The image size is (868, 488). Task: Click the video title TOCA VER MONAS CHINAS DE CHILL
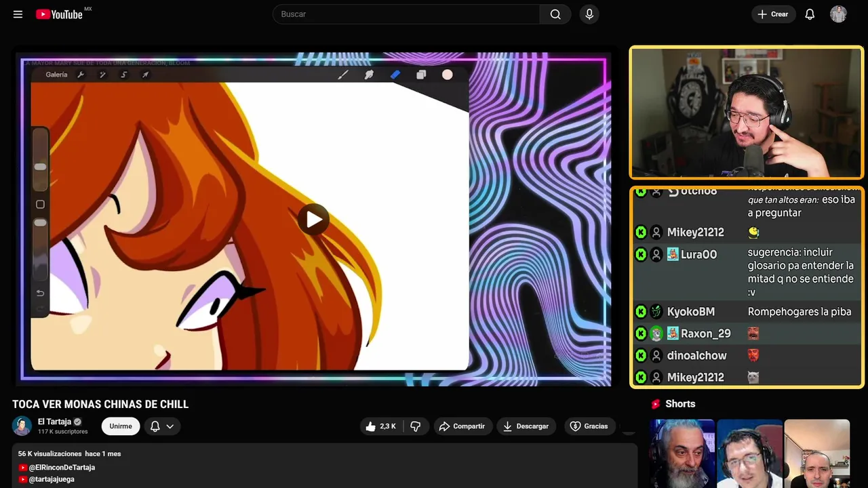(100, 405)
